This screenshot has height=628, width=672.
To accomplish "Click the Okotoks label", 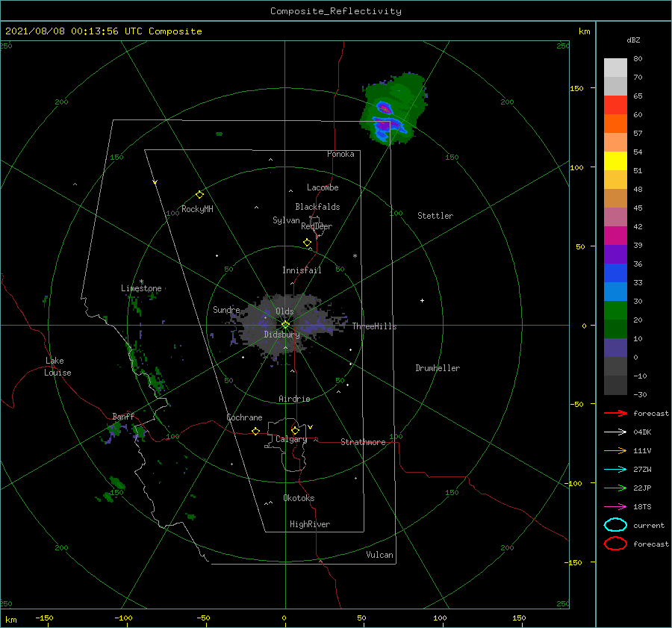I will click(299, 498).
